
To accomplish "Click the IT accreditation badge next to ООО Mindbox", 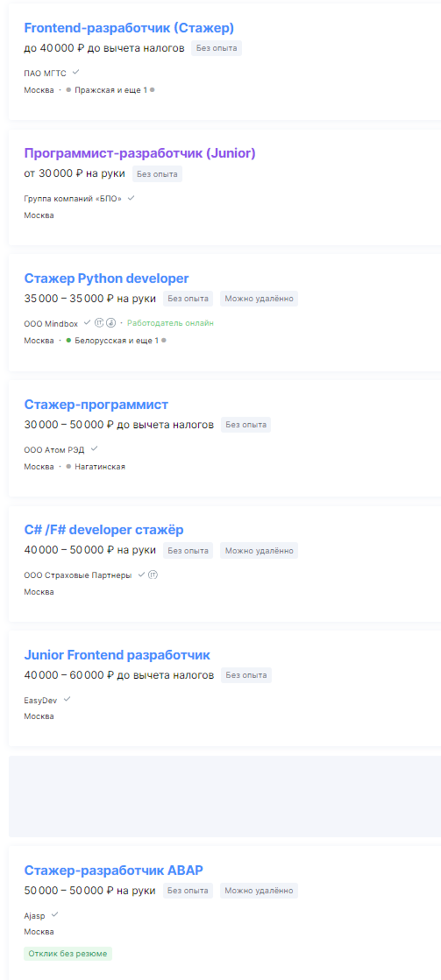I will point(99,323).
